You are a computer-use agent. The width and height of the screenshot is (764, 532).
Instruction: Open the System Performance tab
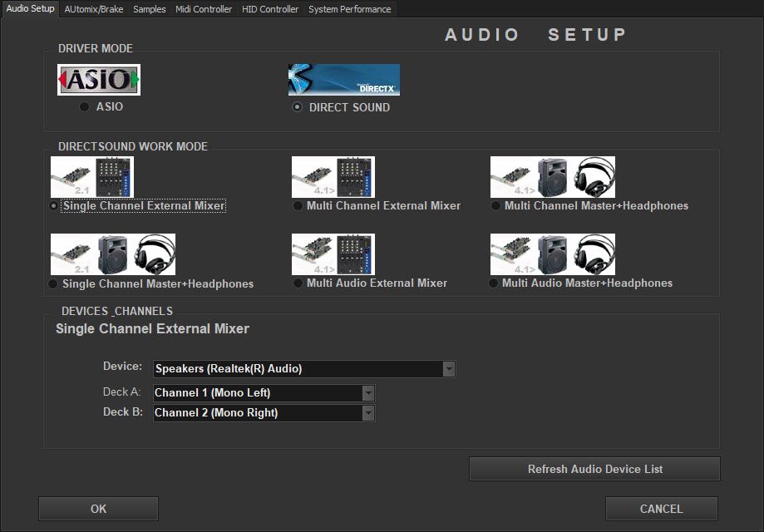click(x=349, y=9)
